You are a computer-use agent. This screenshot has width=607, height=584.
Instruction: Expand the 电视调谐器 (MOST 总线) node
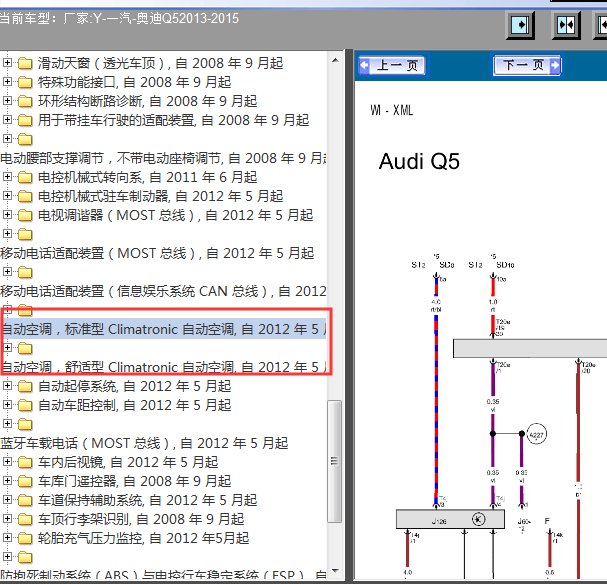tap(7, 214)
